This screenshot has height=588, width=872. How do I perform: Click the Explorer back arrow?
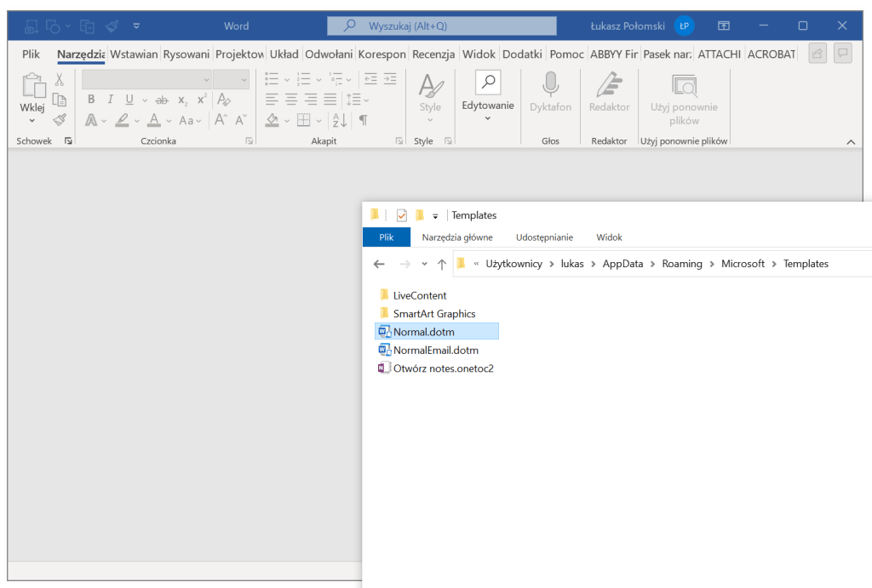pos(379,264)
